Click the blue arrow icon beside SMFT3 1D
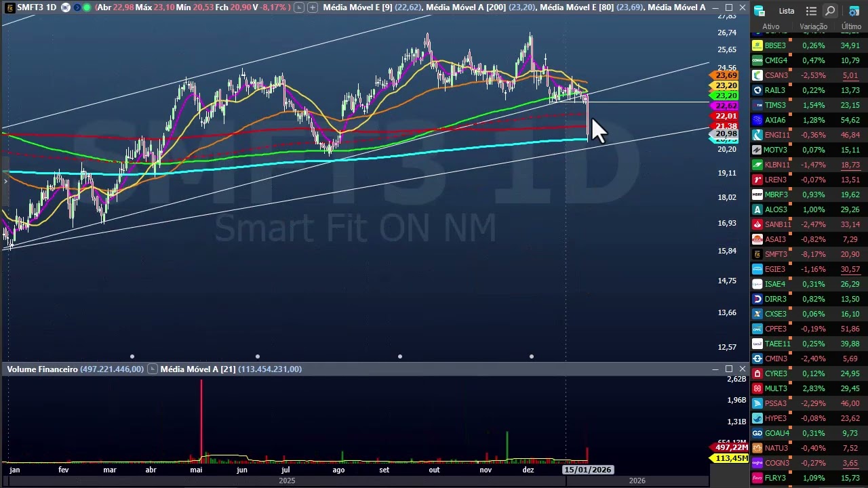The width and height of the screenshot is (868, 488). [77, 7]
